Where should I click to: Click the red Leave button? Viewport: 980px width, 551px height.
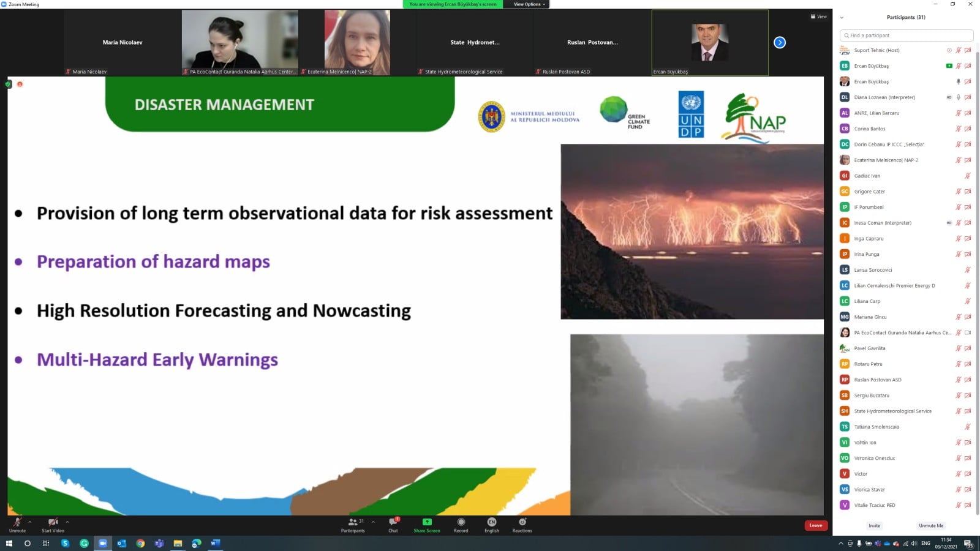[816, 525]
